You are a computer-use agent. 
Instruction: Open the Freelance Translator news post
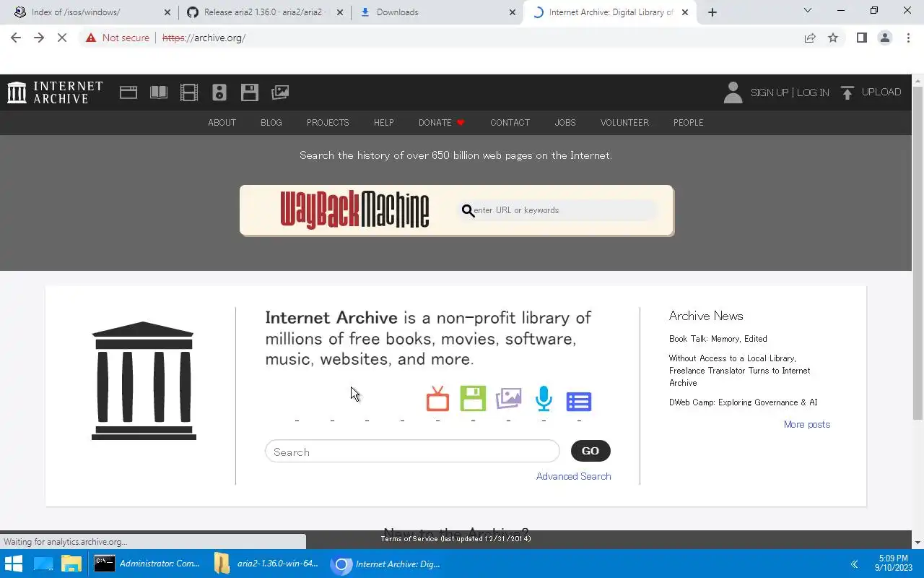[x=739, y=371]
